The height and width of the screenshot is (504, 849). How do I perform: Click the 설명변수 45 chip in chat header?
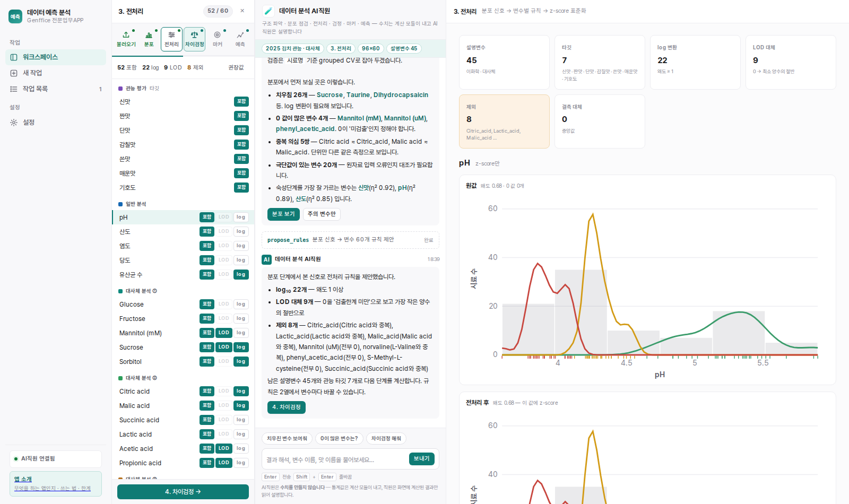coord(404,49)
